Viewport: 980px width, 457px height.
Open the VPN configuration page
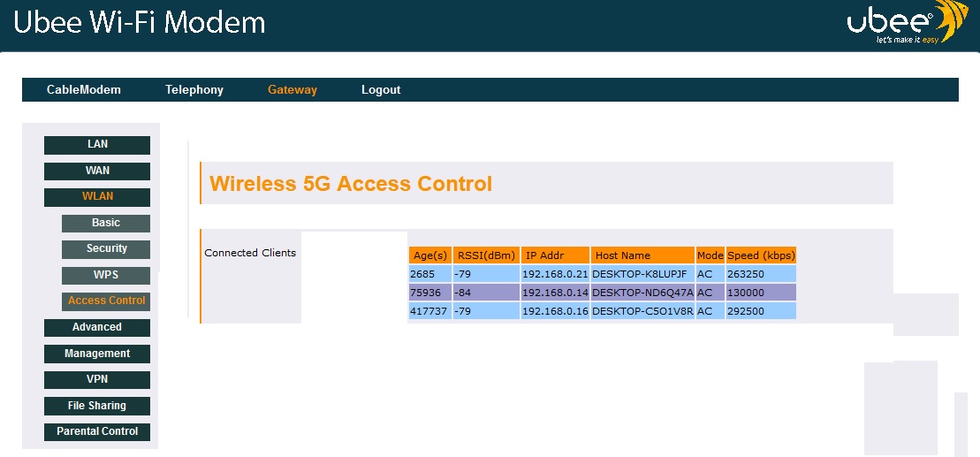point(97,379)
